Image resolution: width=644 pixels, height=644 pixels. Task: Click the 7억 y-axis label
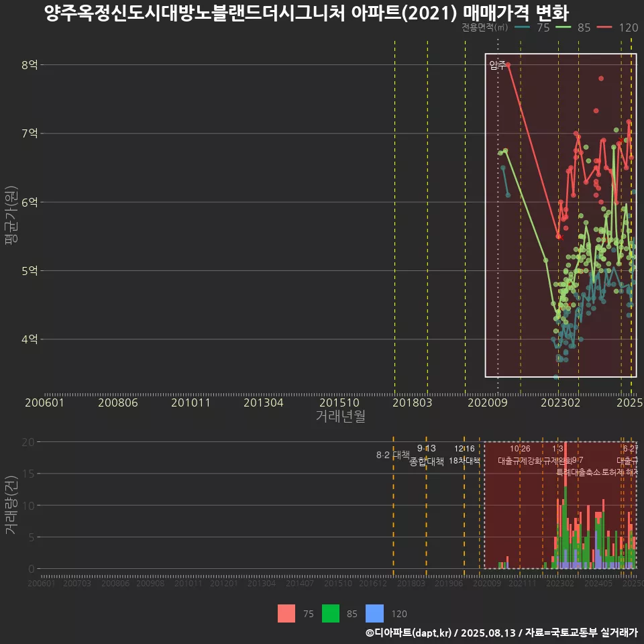click(30, 133)
